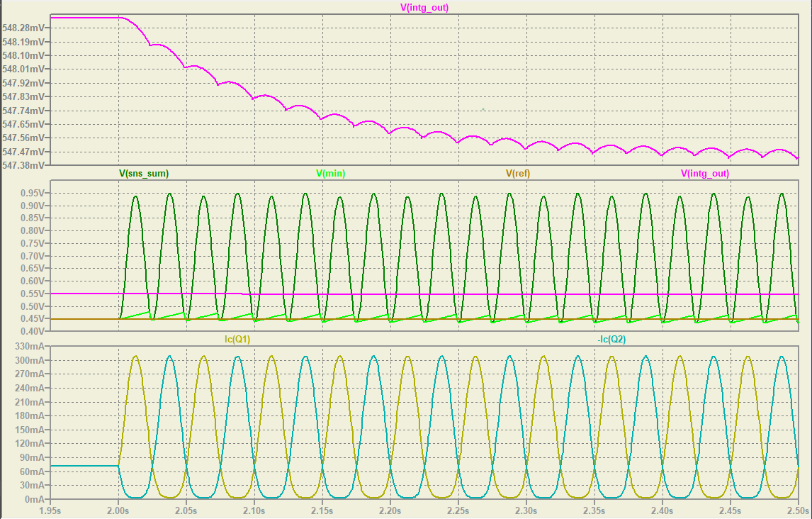Image resolution: width=812 pixels, height=519 pixels.
Task: Click the 2.10s time axis label
Action: [254, 510]
